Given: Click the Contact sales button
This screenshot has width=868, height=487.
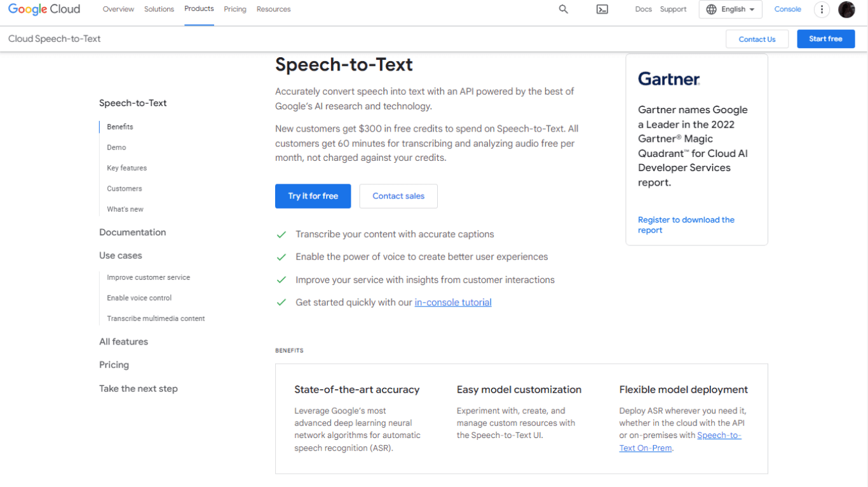Looking at the screenshot, I should (398, 196).
